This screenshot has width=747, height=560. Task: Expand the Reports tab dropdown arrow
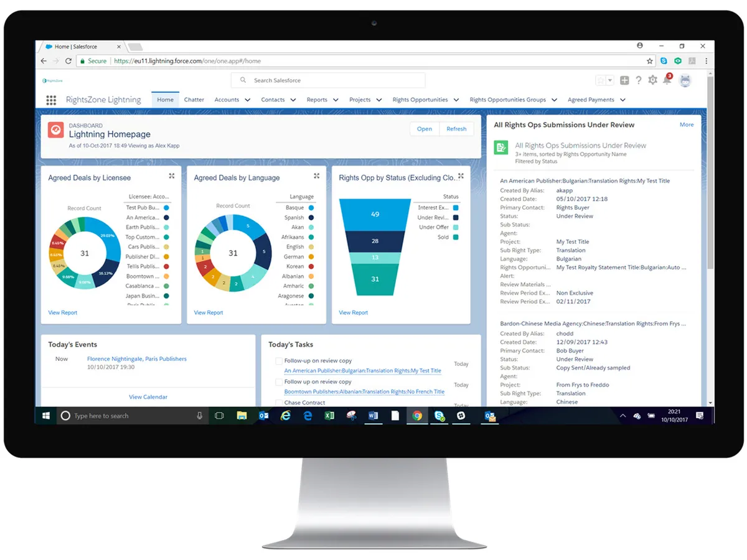[x=336, y=100]
